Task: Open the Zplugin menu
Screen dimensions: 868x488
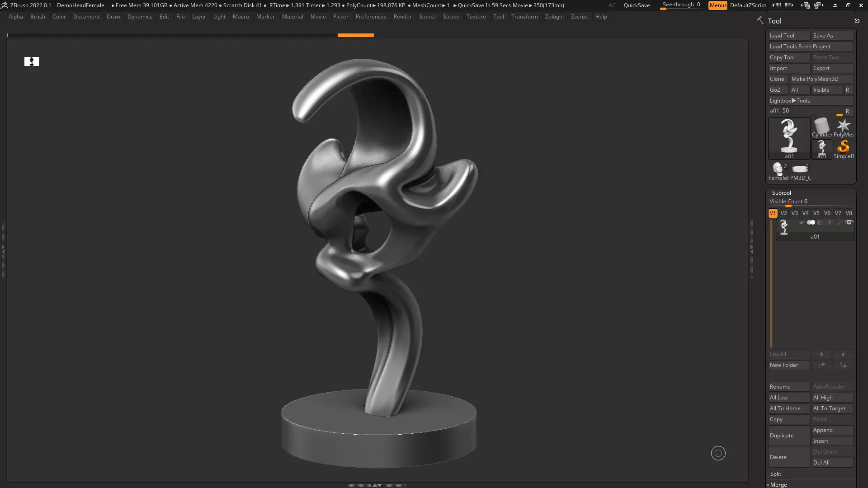Action: tap(554, 17)
